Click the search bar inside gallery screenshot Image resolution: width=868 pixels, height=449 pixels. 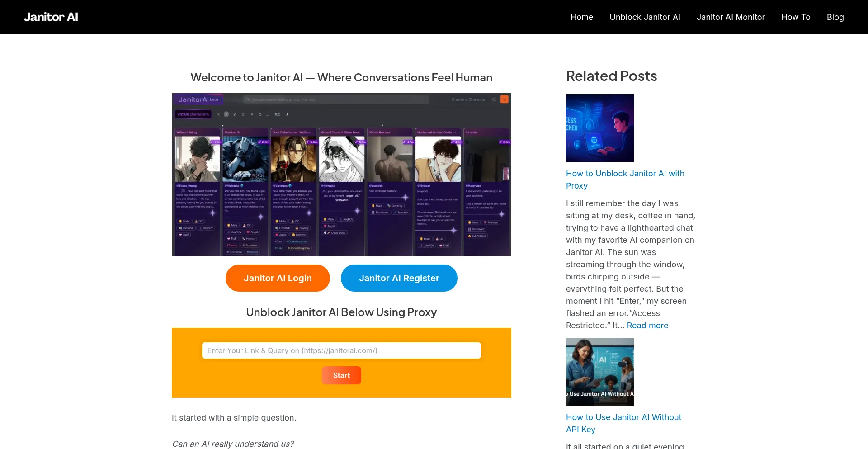[335, 99]
